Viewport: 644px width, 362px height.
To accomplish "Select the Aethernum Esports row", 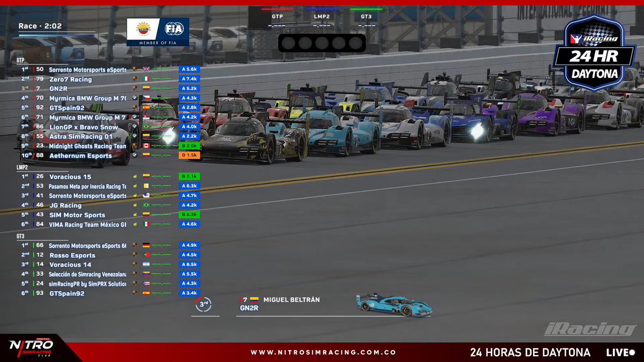I will pos(109,156).
